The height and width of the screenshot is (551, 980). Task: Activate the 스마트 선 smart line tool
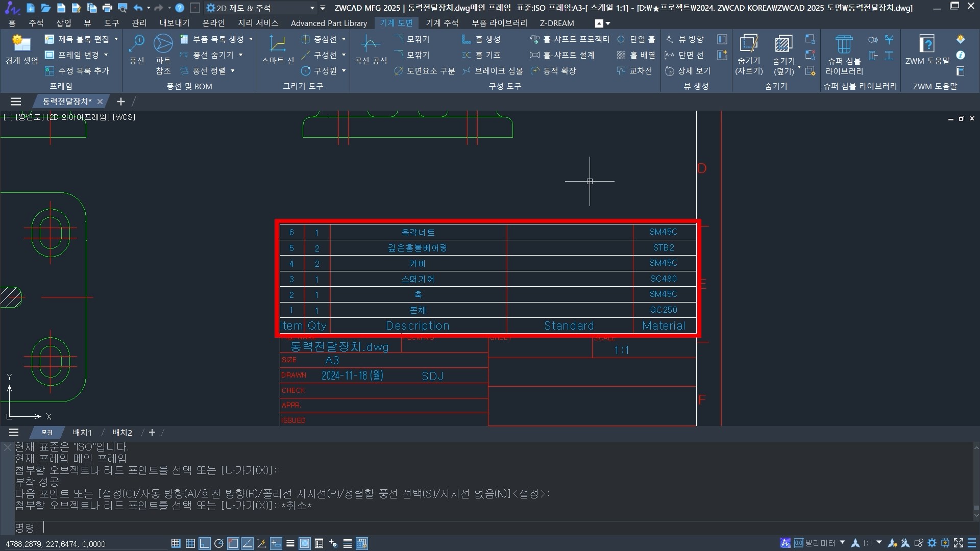coord(277,44)
